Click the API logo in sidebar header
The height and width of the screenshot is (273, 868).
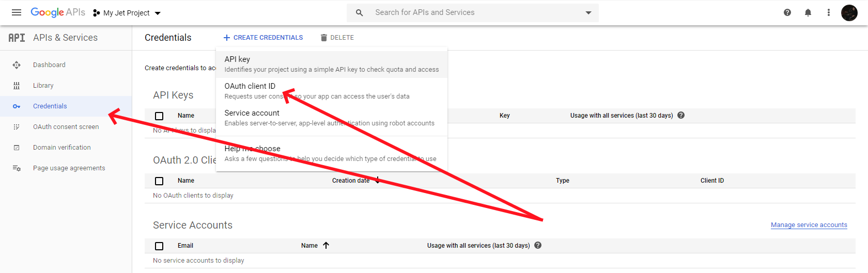(17, 38)
